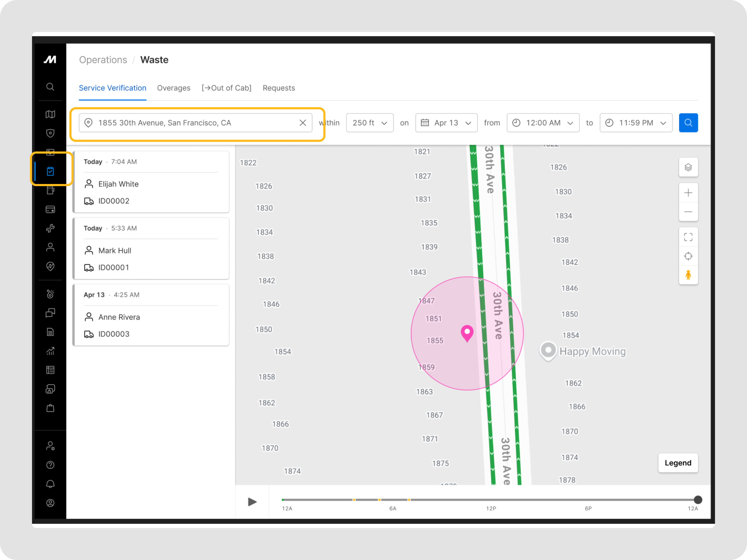Click the timeline playback slider handle
The image size is (747, 560).
697,499
